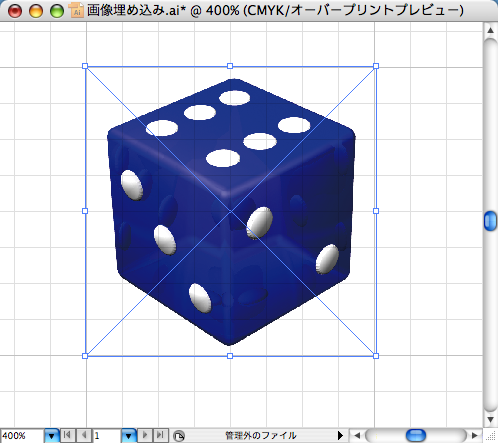Open the zoom level dropdown arrow
Viewport: 498px width, 443px height.
coord(52,435)
